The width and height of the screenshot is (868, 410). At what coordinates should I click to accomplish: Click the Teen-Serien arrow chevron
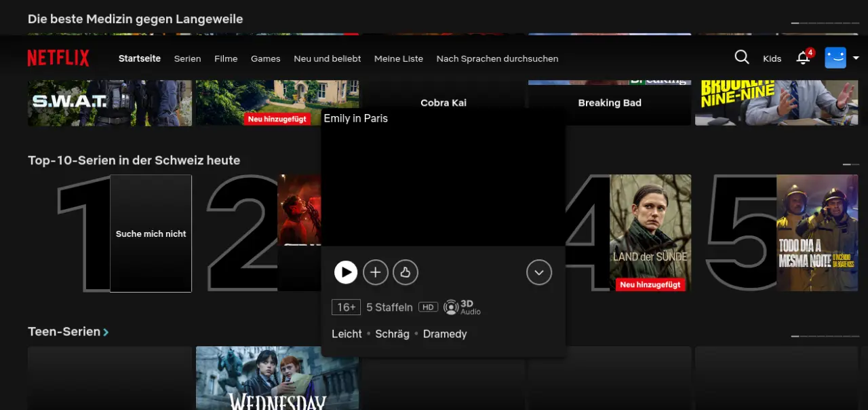coord(106,332)
